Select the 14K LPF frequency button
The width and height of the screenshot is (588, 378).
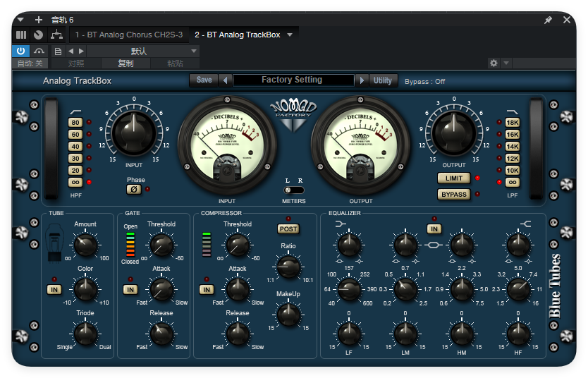click(513, 146)
